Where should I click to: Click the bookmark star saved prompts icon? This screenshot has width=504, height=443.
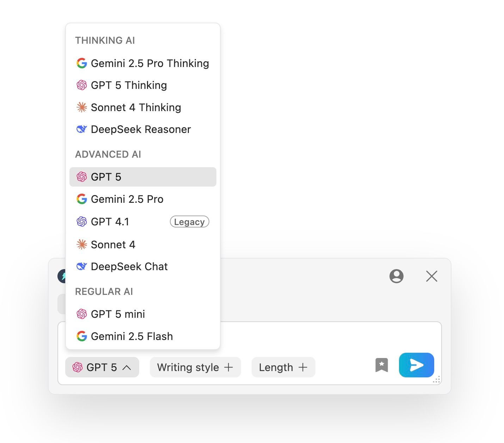381,365
